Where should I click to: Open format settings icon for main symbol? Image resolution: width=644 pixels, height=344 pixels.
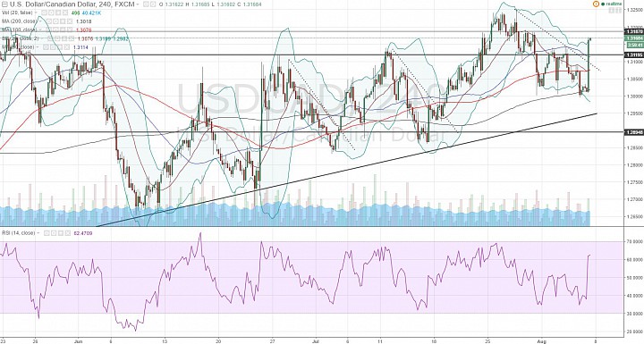click(x=153, y=4)
